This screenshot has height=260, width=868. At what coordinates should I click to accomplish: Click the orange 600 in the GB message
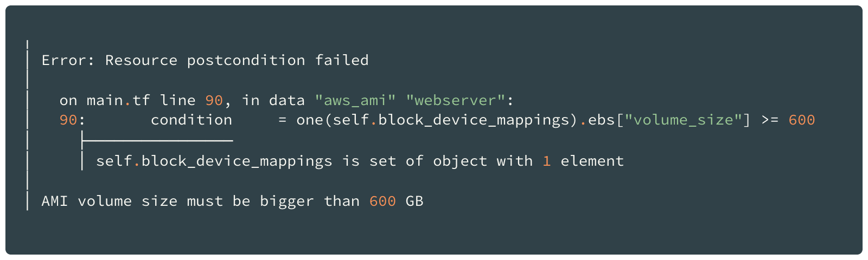[382, 201]
